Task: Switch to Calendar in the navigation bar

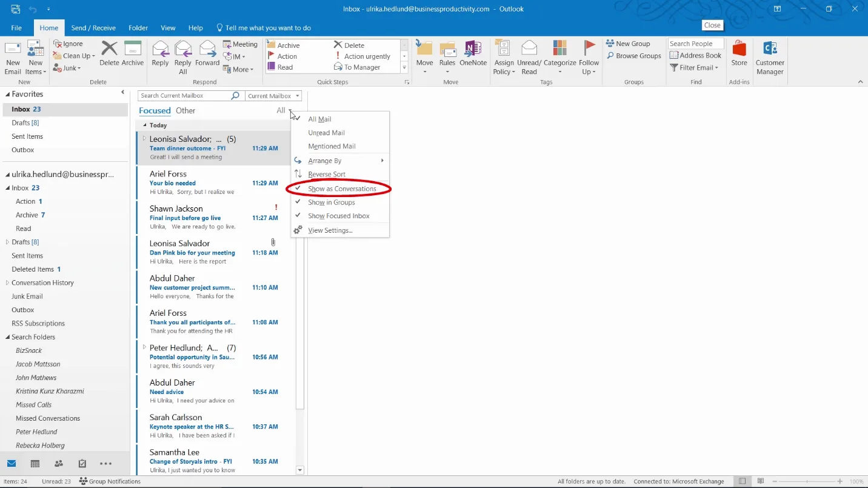Action: (x=35, y=464)
